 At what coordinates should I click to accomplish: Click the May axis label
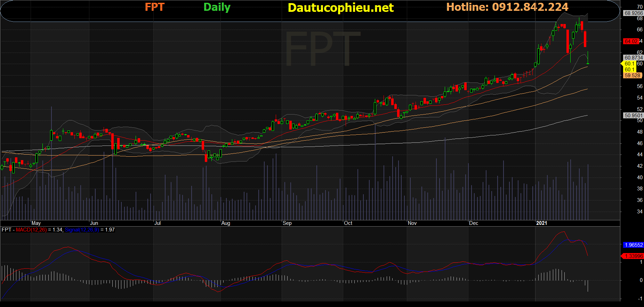[x=36, y=223]
